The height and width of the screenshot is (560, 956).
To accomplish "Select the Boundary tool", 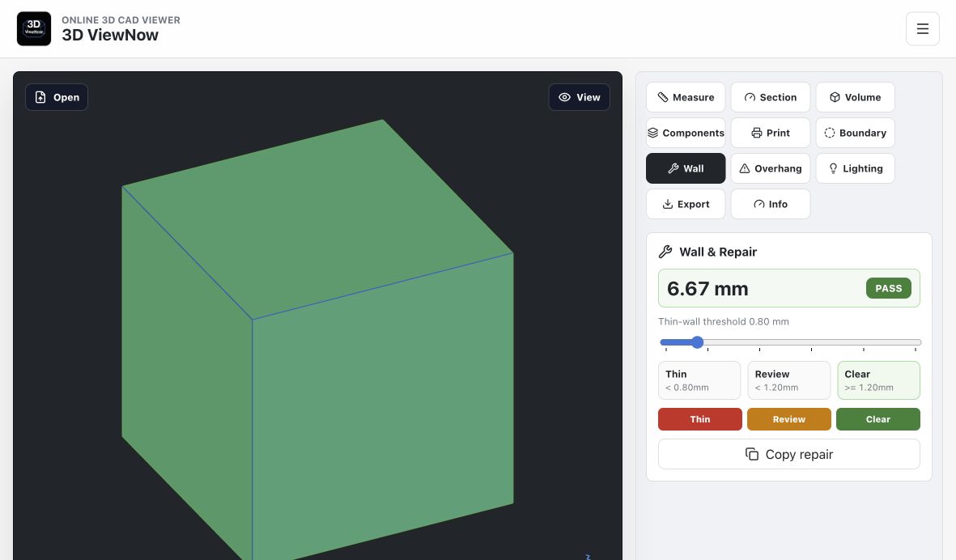I will pos(856,133).
